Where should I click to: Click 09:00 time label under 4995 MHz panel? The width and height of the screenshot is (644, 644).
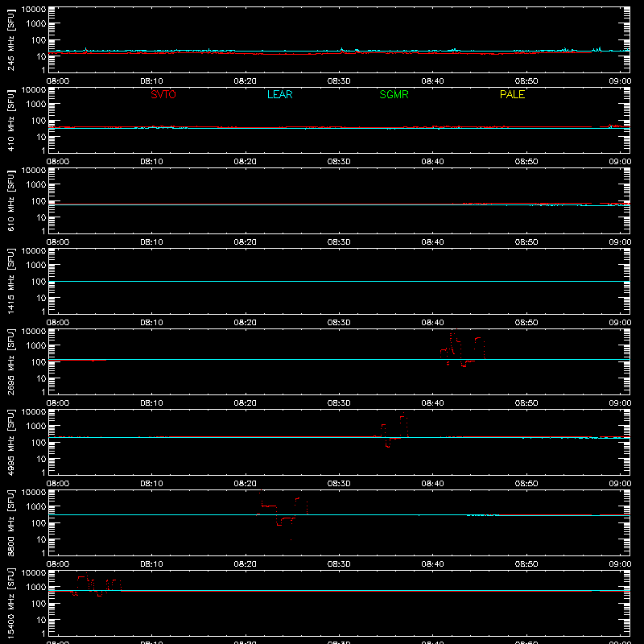coord(620,484)
